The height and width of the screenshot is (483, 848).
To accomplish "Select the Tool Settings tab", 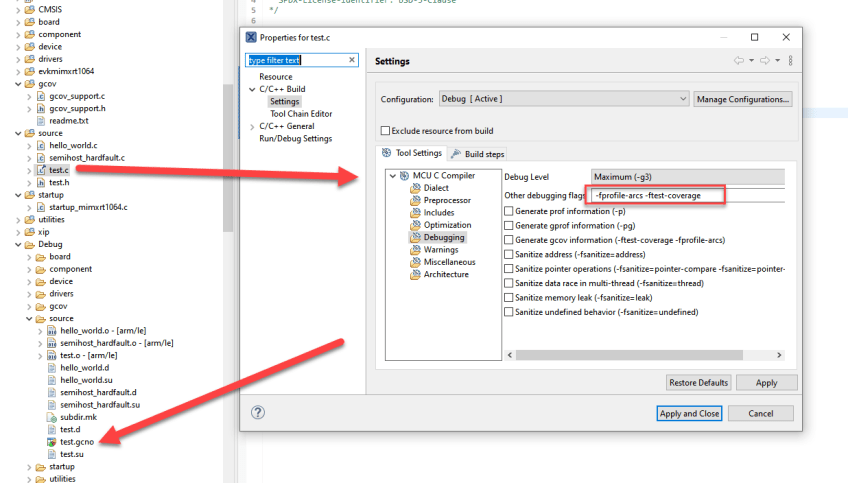I will [412, 154].
